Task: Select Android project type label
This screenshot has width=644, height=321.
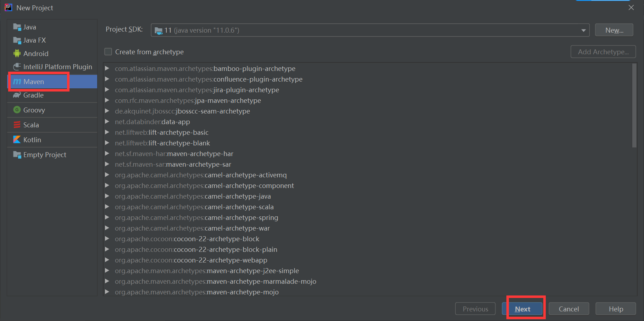Action: tap(36, 54)
